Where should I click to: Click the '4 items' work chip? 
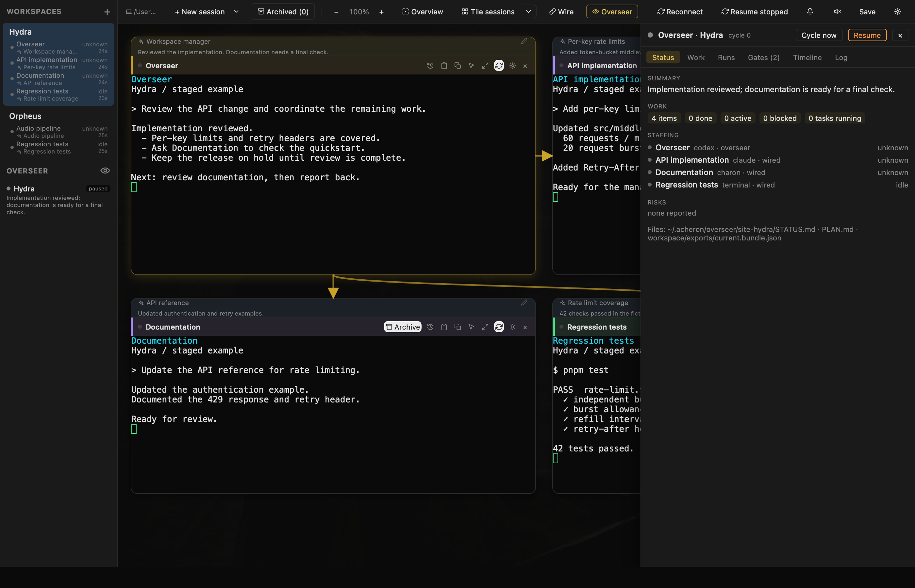pyautogui.click(x=664, y=118)
